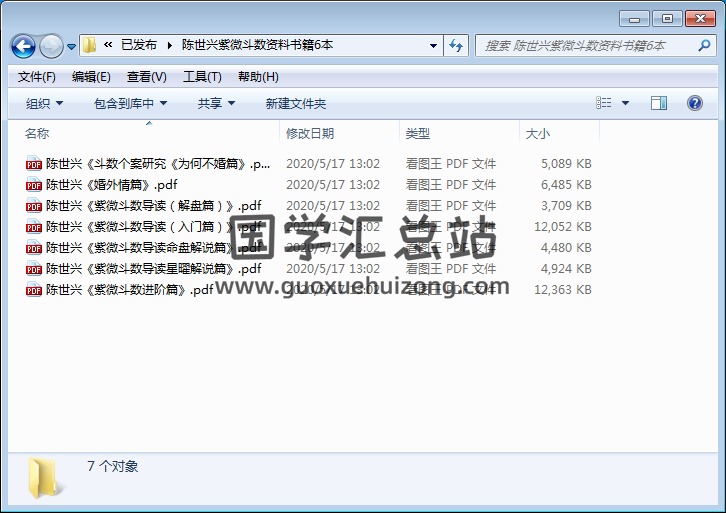Click the search box input field

(x=590, y=45)
